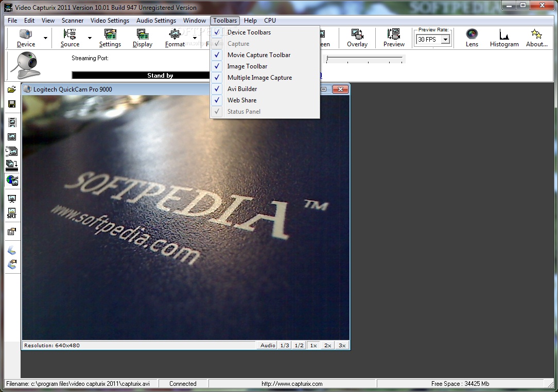
Task: Click the Audio button below video
Action: (267, 345)
